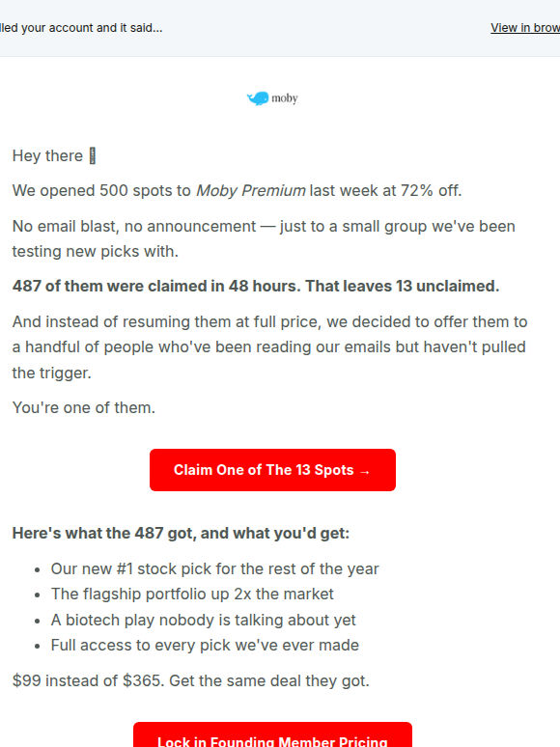Viewport: 560px width, 747px height.
Task: Click bullet 'Our new #1 stock pick'
Action: coord(215,568)
